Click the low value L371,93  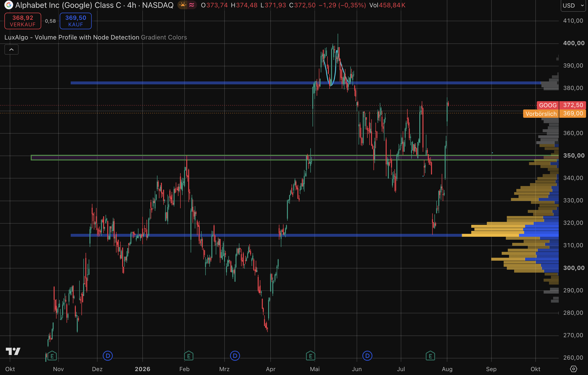click(x=273, y=5)
